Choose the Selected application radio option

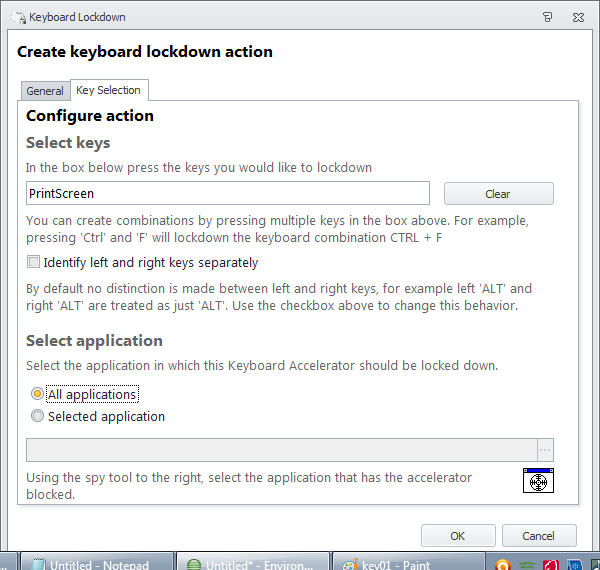pos(38,416)
